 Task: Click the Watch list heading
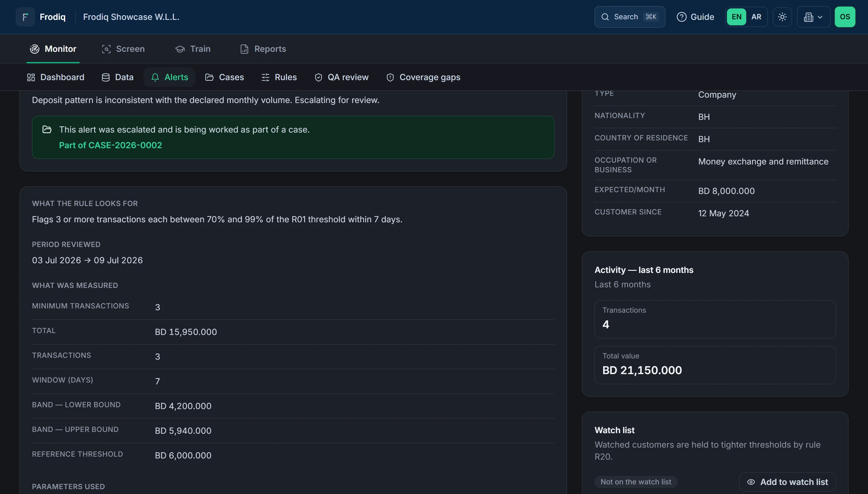tap(615, 430)
